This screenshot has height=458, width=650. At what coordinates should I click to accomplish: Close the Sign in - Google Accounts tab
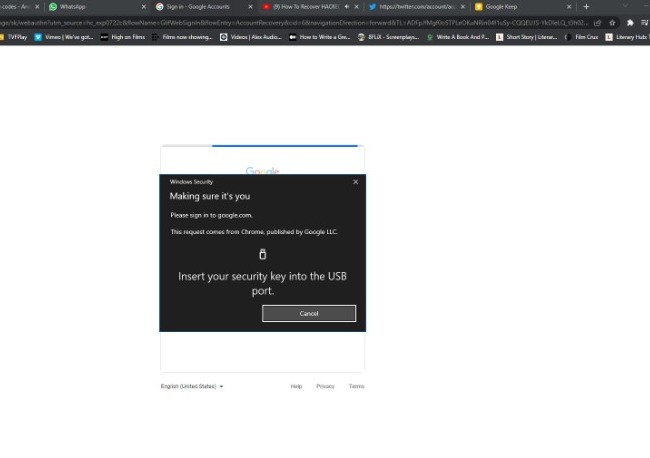(x=250, y=7)
